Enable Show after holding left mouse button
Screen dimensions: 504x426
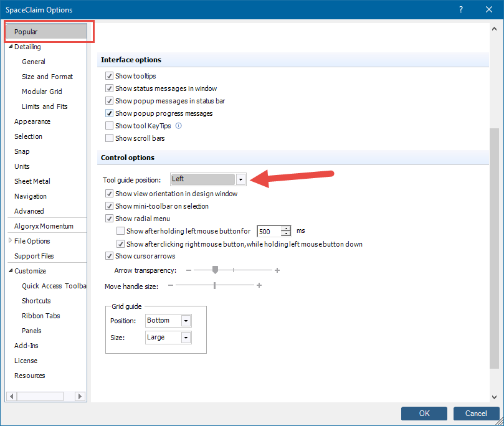pos(120,231)
